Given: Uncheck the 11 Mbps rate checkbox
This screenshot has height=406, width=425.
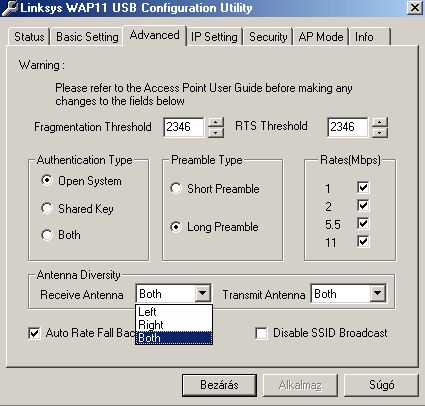Looking at the screenshot, I should 363,241.
